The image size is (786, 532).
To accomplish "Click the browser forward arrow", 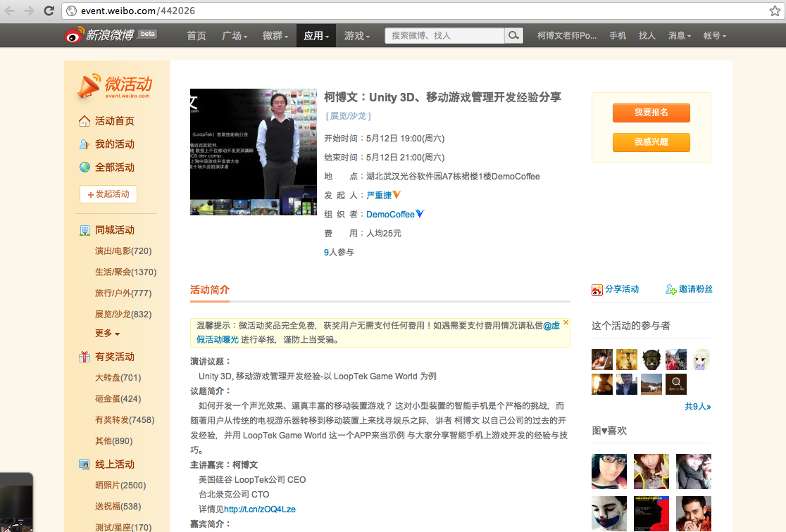I will pyautogui.click(x=29, y=11).
